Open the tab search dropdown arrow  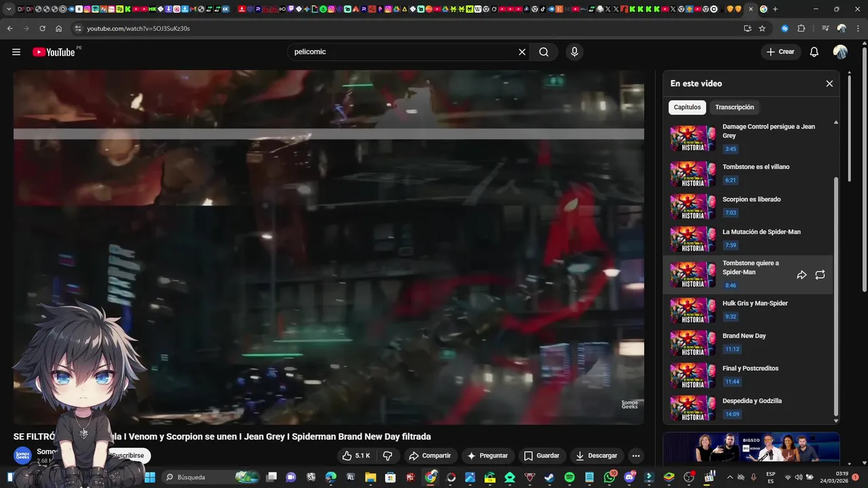9,9
